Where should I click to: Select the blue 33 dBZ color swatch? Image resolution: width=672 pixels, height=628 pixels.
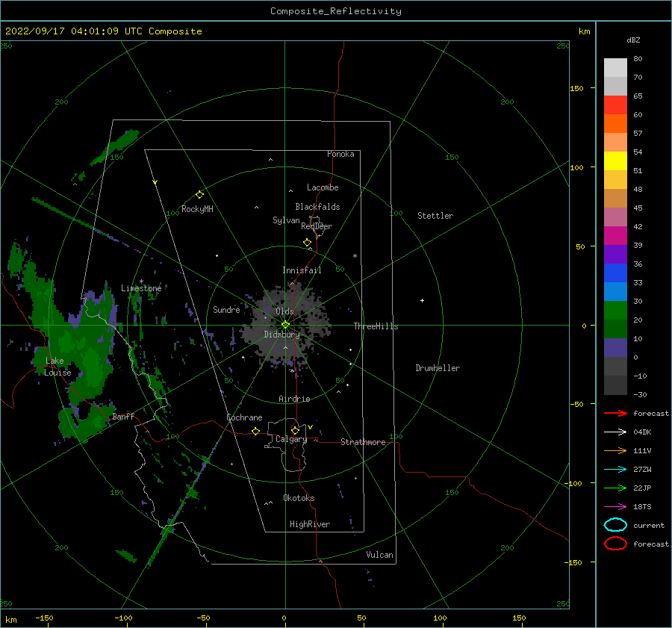(615, 273)
